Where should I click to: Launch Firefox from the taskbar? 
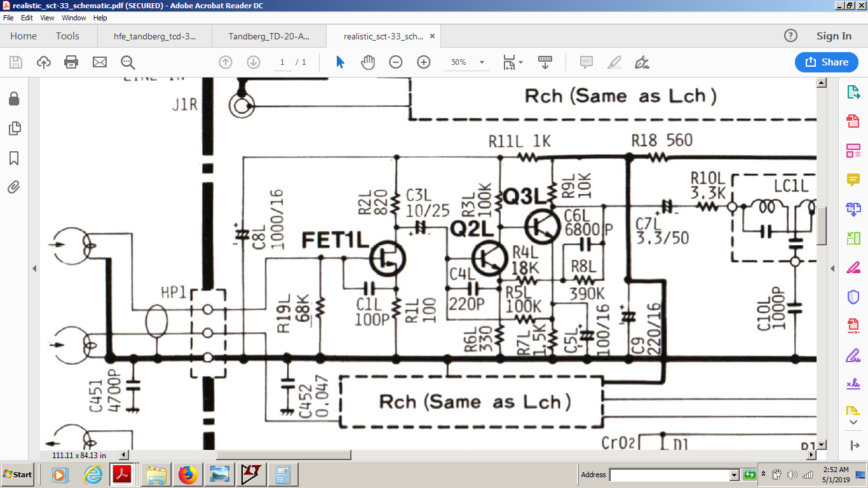pyautogui.click(x=188, y=475)
